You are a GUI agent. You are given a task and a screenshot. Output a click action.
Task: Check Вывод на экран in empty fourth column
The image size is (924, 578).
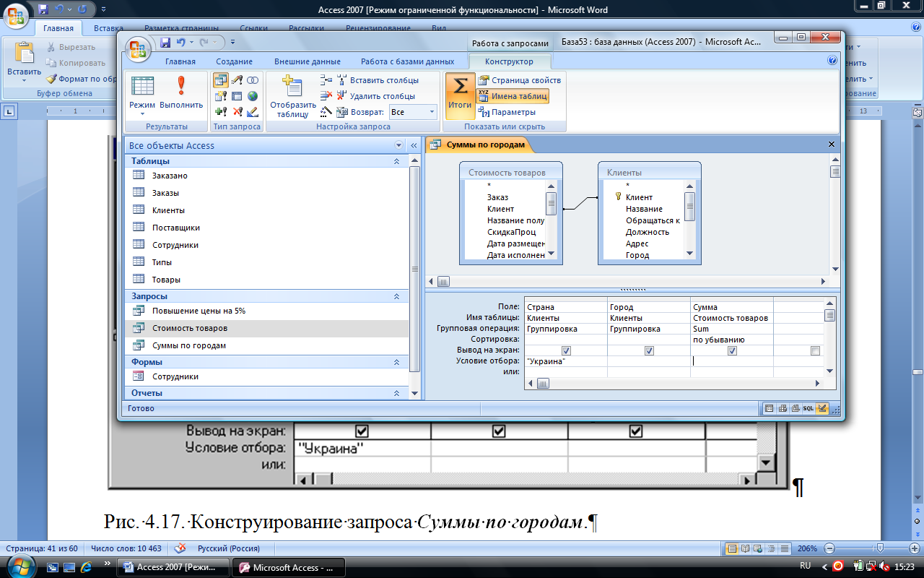coord(815,350)
